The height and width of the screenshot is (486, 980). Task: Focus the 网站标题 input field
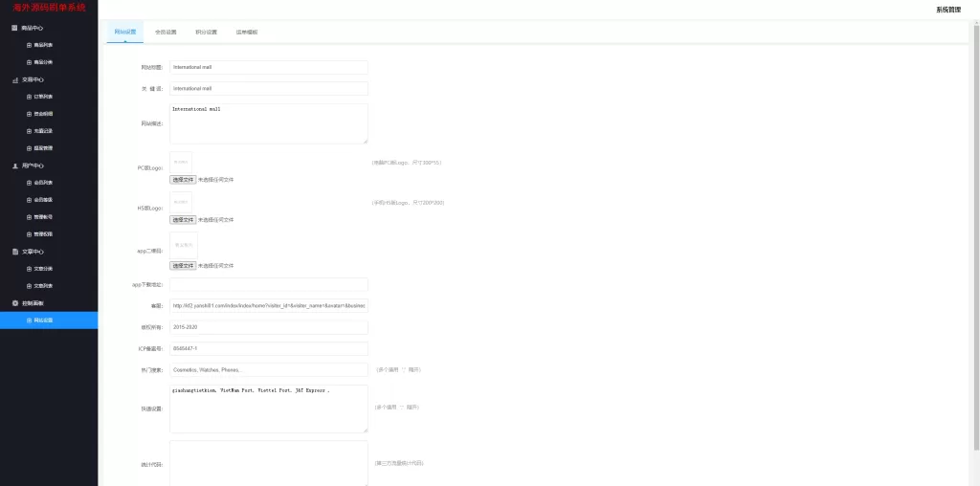click(269, 68)
